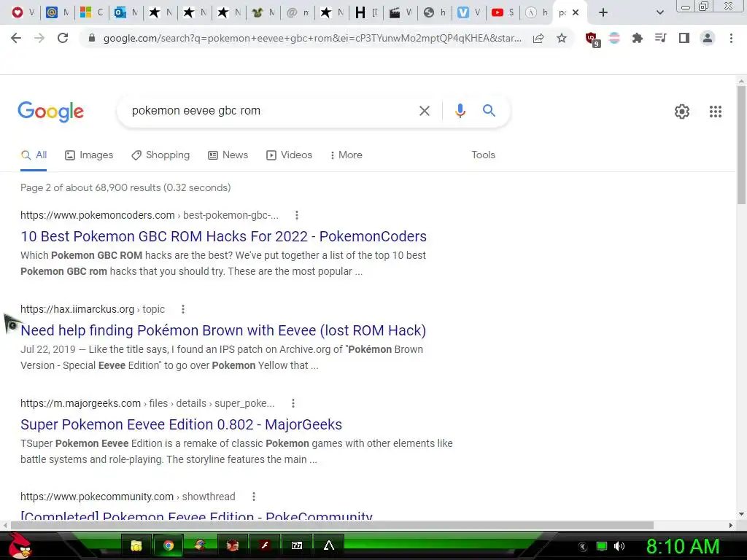Open the Chrome three-dot menu
This screenshot has width=747, height=560.
pos(731,38)
